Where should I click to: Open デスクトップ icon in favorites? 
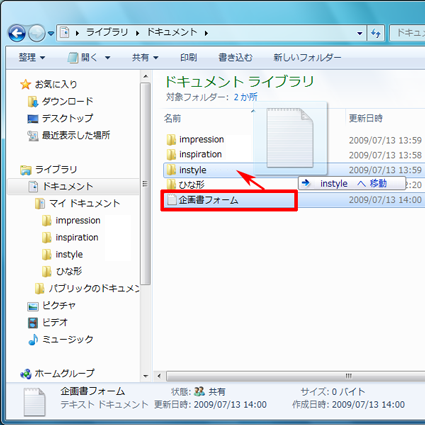[x=33, y=119]
